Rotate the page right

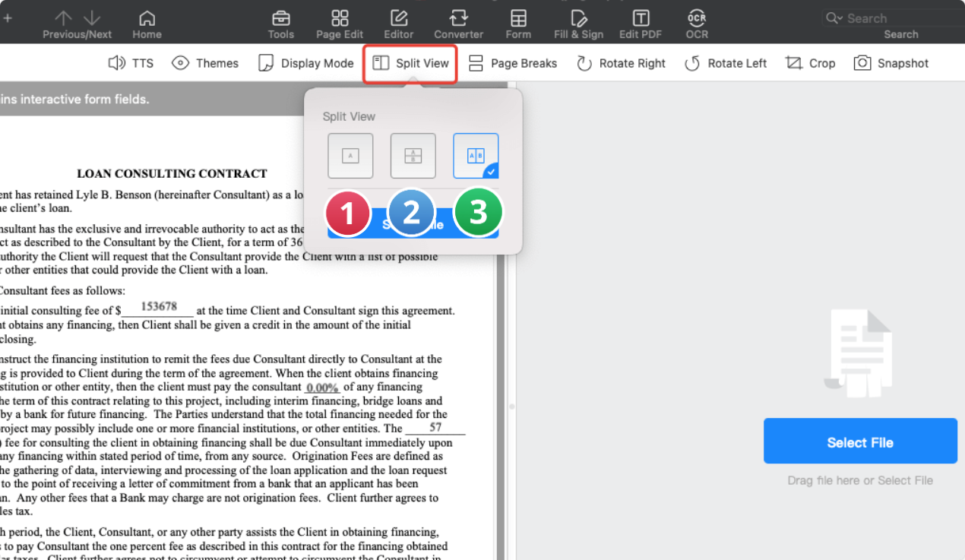coord(621,63)
